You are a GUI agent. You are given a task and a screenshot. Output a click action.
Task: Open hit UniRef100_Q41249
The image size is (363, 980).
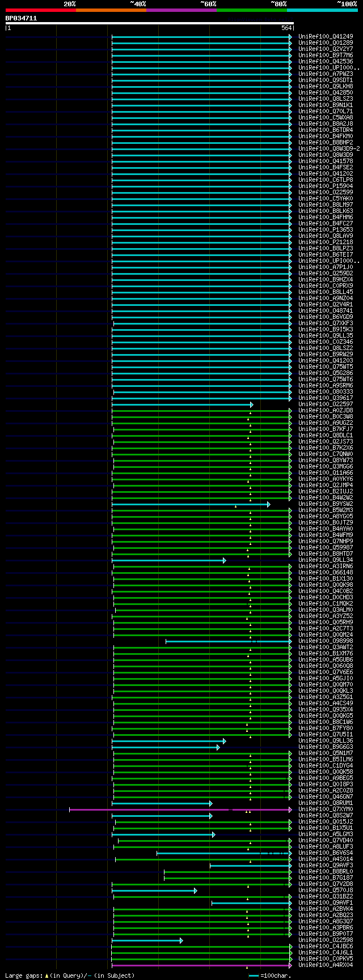[326, 36]
